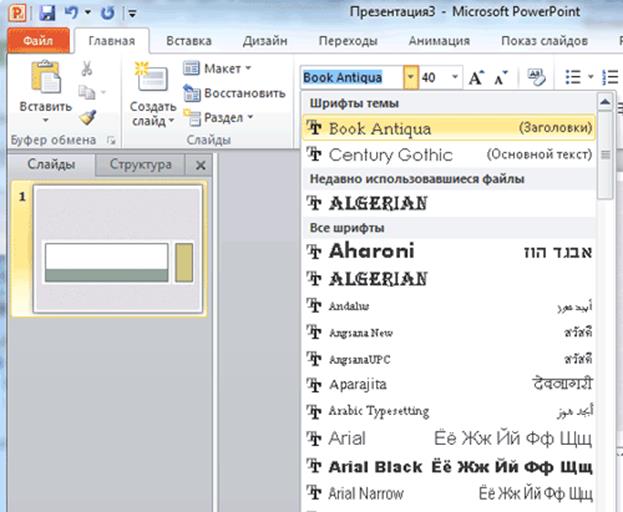Choose Arial Black from font list
Viewport: 623px width, 512px height.
[x=375, y=467]
